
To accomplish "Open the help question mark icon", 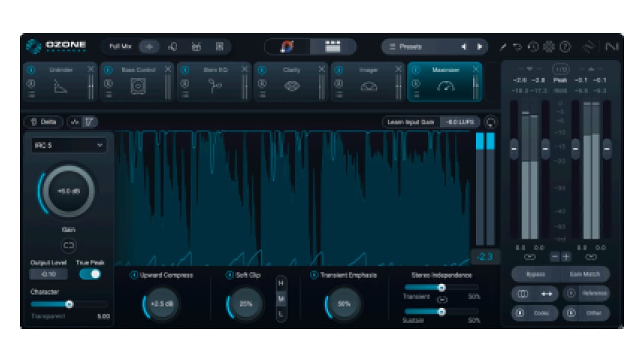I will tap(565, 47).
